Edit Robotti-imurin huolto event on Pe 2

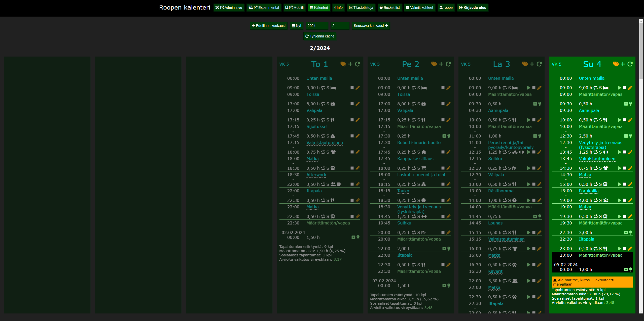(449, 152)
